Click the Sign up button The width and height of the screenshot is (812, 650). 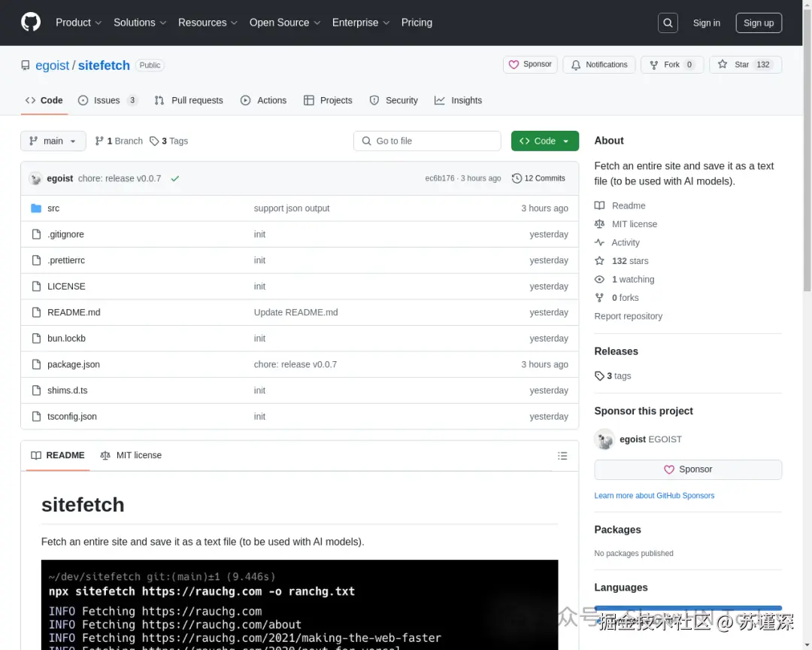tap(759, 23)
